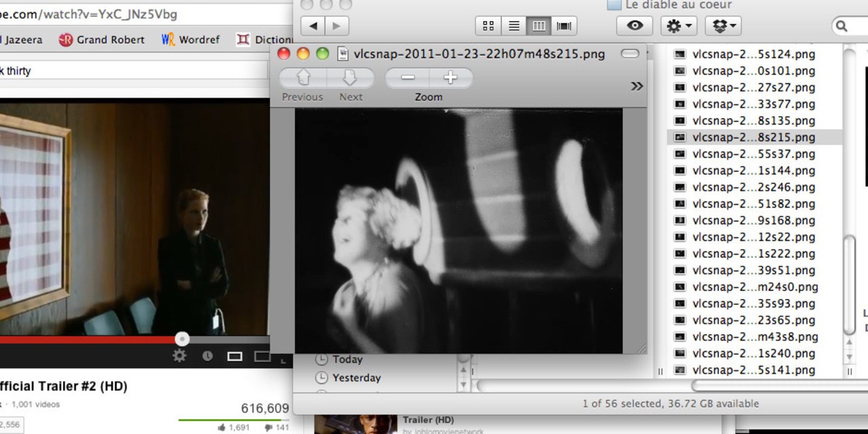Select file vlcsnap-2...m24s0.png
Screen dimensions: 868x434
click(x=755, y=287)
